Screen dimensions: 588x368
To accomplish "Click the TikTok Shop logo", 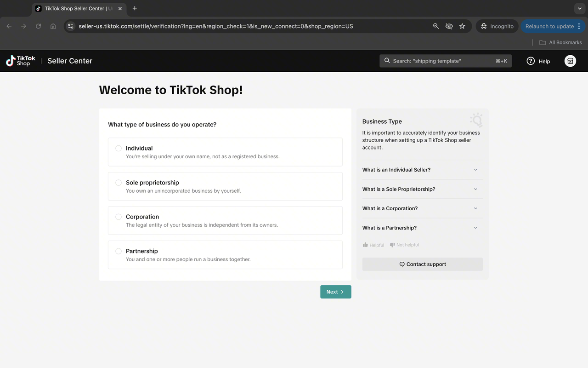I will [21, 61].
